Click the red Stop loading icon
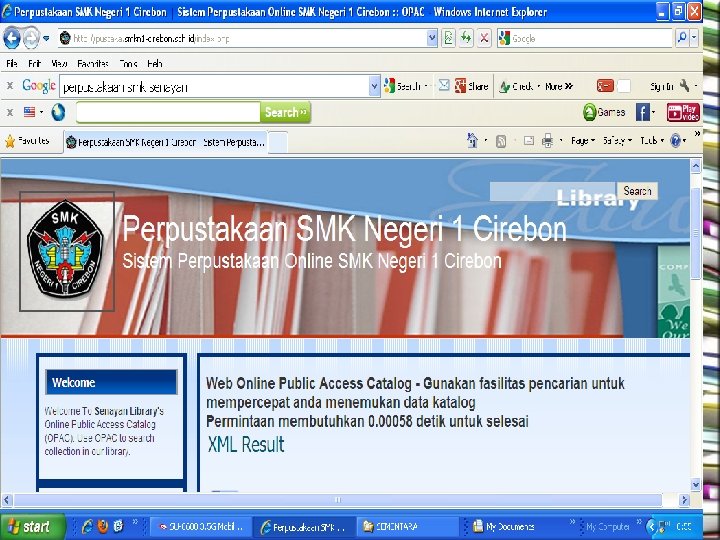 484,39
